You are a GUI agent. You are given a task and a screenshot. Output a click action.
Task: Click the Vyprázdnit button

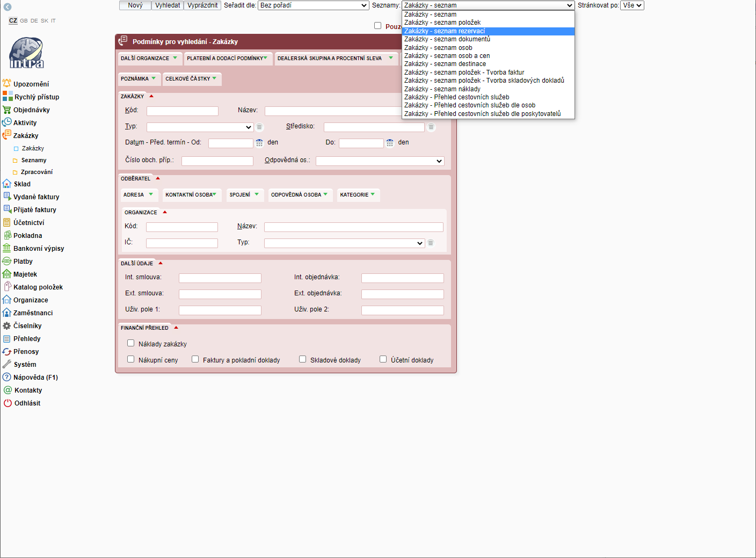[x=202, y=5]
